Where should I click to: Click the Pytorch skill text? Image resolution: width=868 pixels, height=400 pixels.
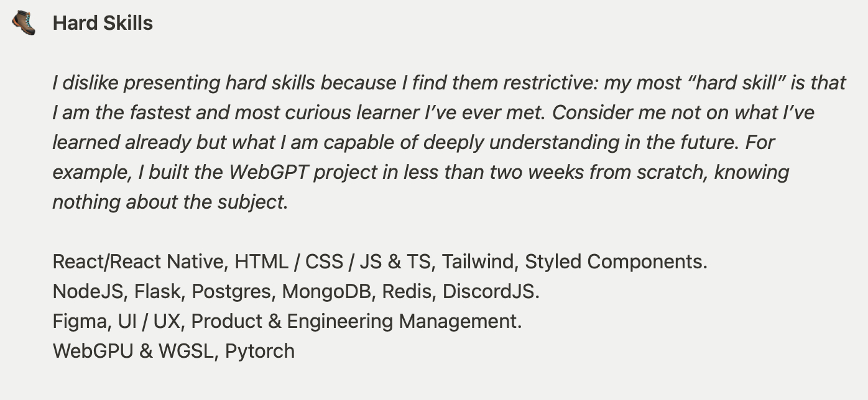click(260, 351)
